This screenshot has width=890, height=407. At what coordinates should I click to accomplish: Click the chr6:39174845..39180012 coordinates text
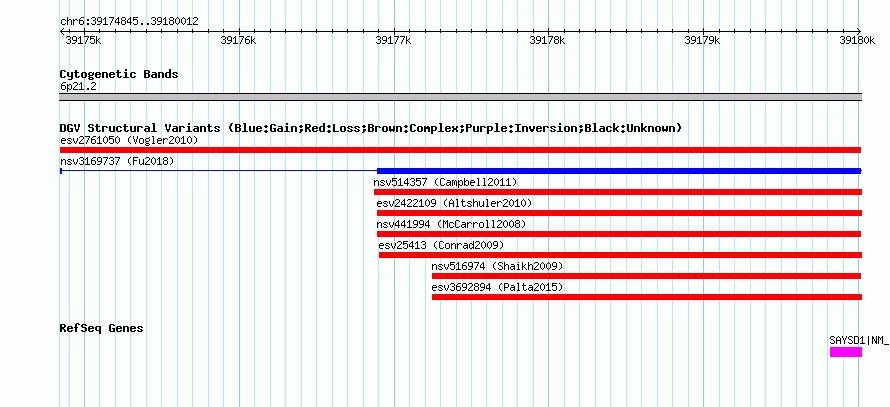(129, 22)
